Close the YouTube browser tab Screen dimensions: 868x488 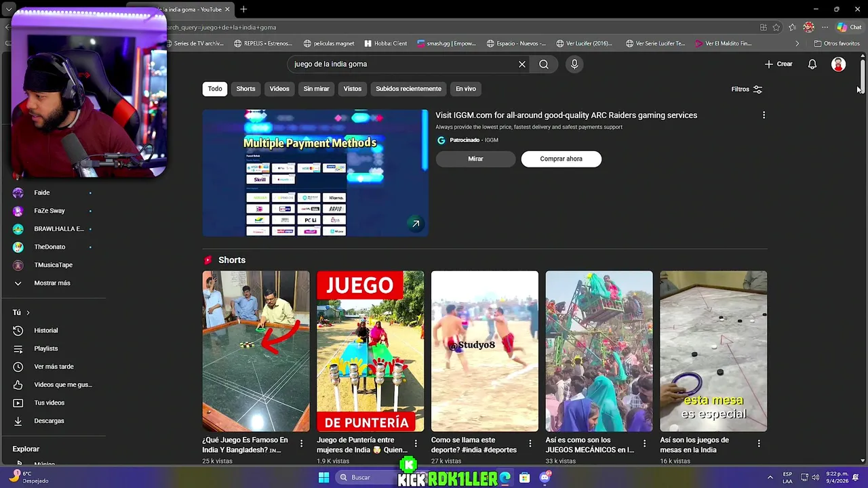[228, 9]
